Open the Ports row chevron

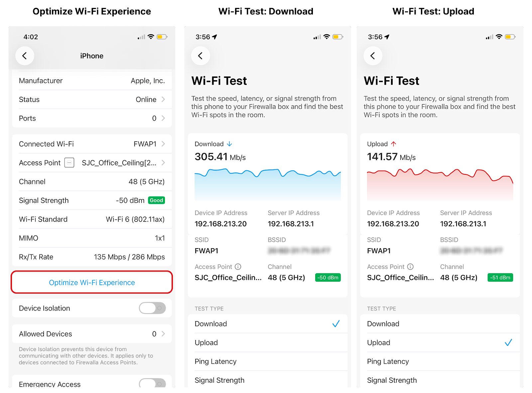tap(163, 118)
